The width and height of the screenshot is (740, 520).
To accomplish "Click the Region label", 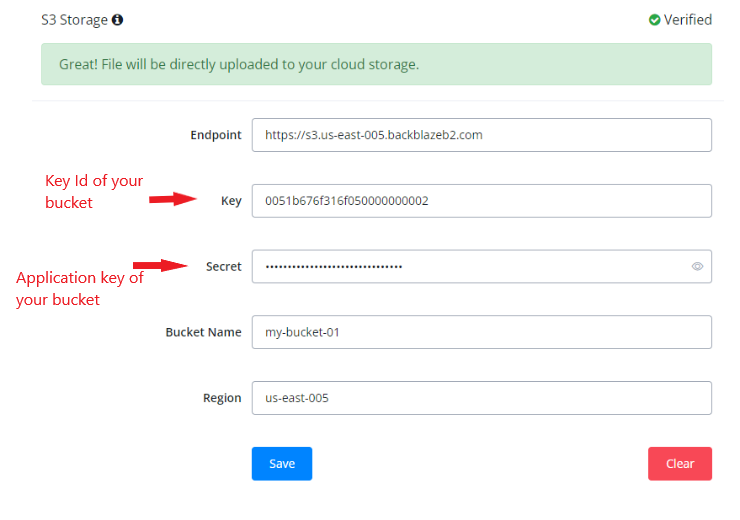I will point(222,398).
